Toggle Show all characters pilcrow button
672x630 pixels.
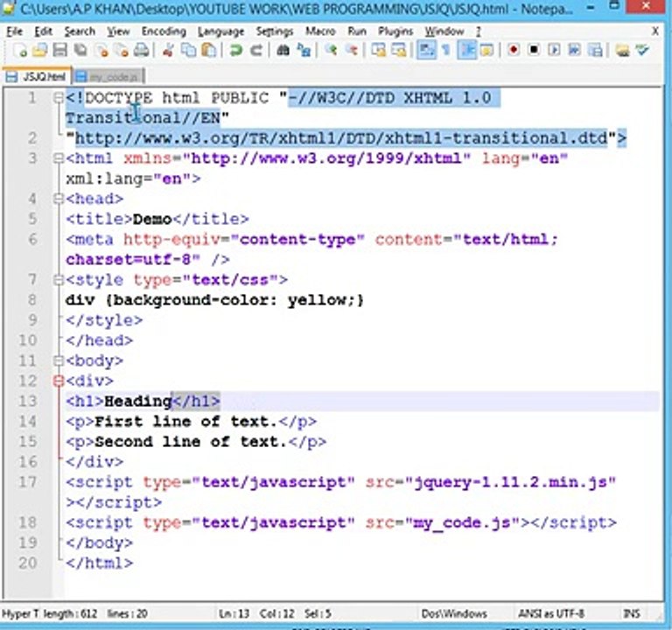(x=445, y=51)
